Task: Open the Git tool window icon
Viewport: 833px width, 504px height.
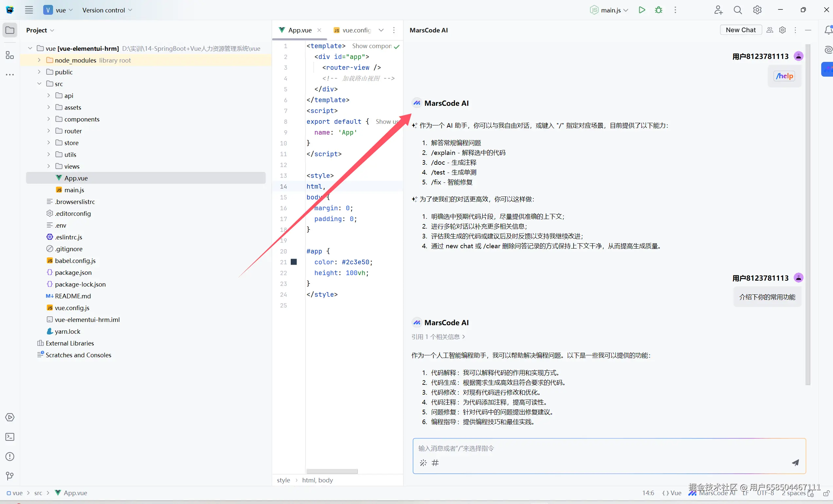Action: pos(10,476)
